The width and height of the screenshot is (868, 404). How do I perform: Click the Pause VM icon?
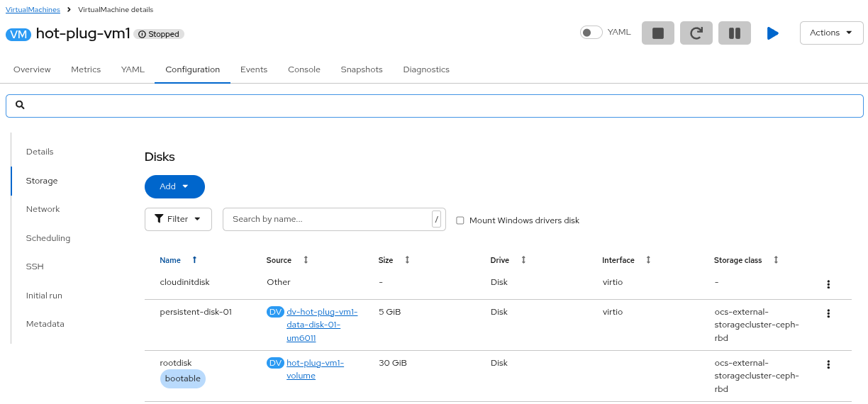[x=734, y=33]
